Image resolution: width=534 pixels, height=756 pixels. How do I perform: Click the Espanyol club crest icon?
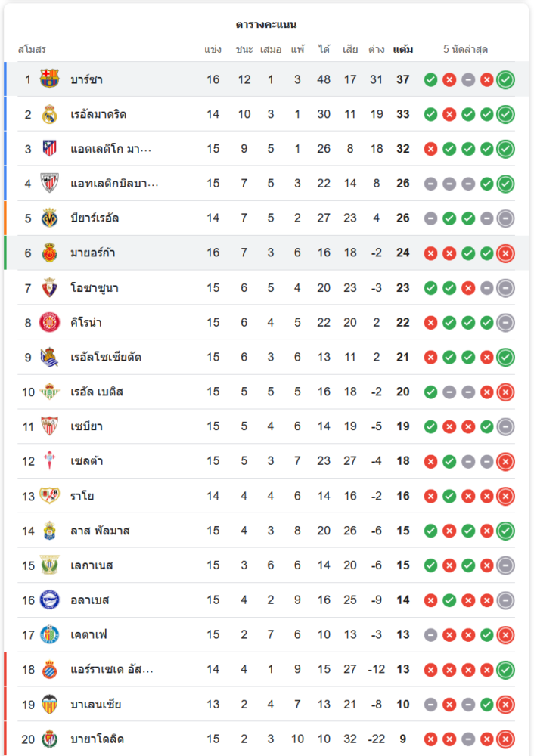49,669
